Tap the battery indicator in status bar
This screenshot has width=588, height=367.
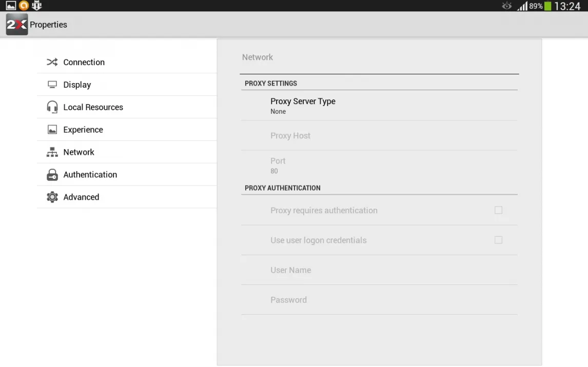pos(548,6)
